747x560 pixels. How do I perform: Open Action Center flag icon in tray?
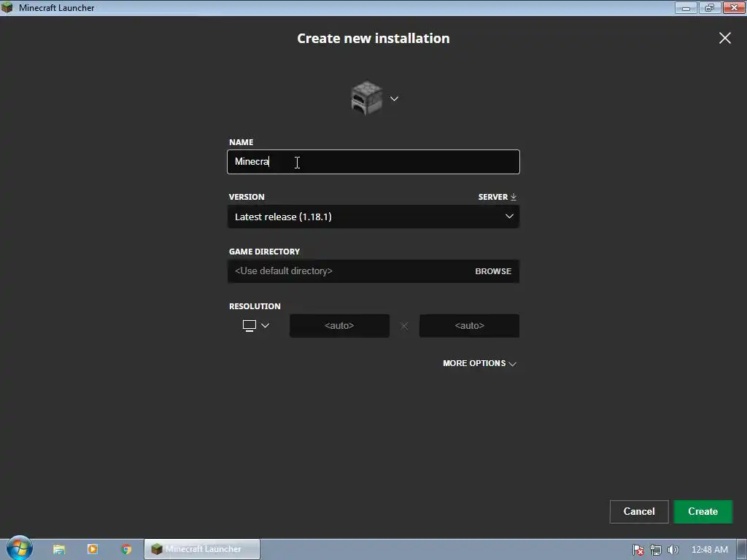pyautogui.click(x=638, y=550)
